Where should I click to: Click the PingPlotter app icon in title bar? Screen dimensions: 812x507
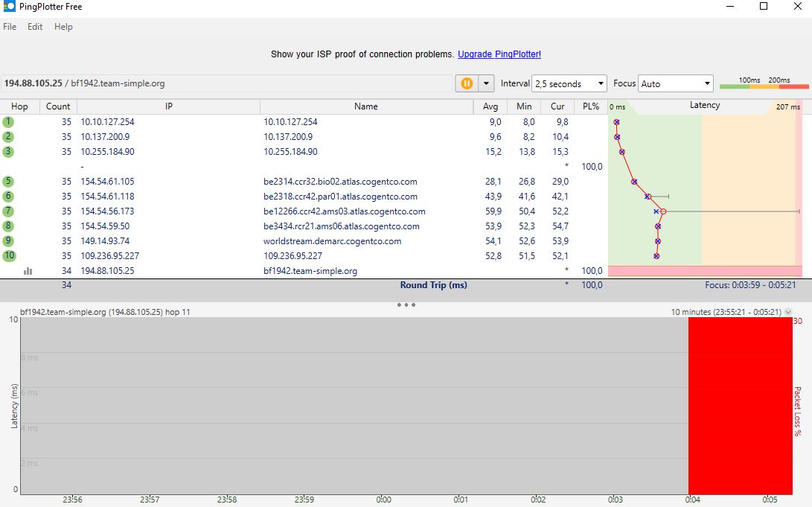pyautogui.click(x=9, y=6)
